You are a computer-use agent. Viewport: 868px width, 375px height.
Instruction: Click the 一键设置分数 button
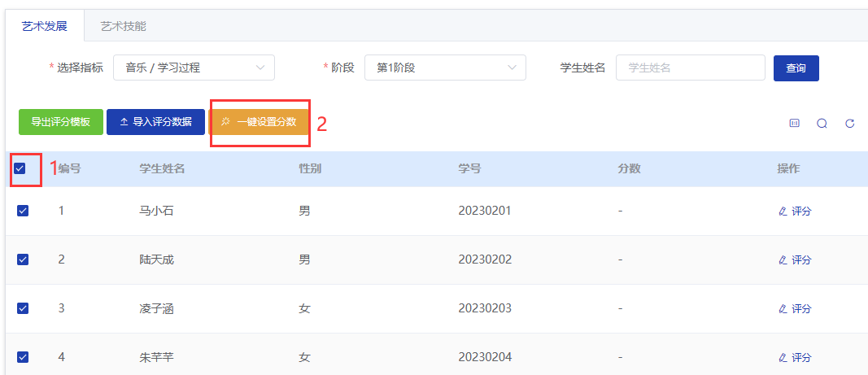(x=259, y=122)
